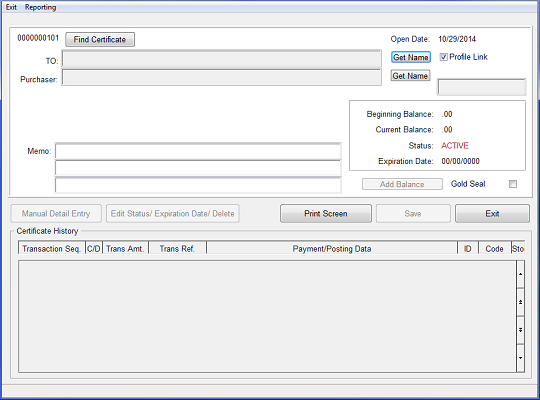Click the Find Certificate button
The height and width of the screenshot is (400, 540).
100,40
